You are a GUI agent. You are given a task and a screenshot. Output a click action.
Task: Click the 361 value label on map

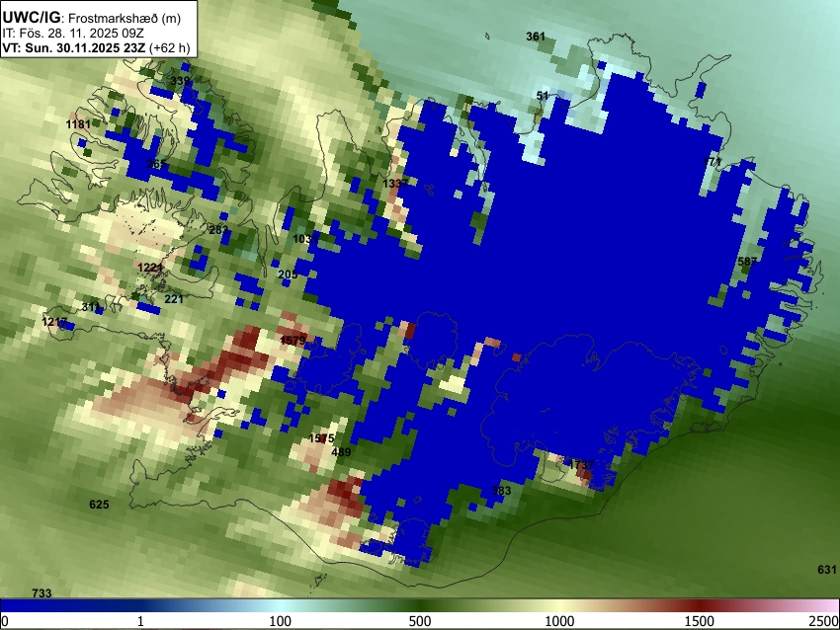pos(536,37)
